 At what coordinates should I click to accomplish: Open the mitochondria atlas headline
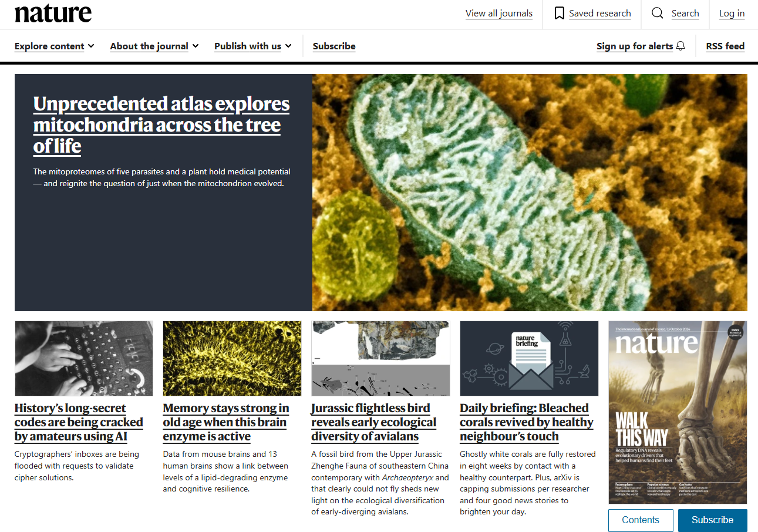click(x=161, y=124)
